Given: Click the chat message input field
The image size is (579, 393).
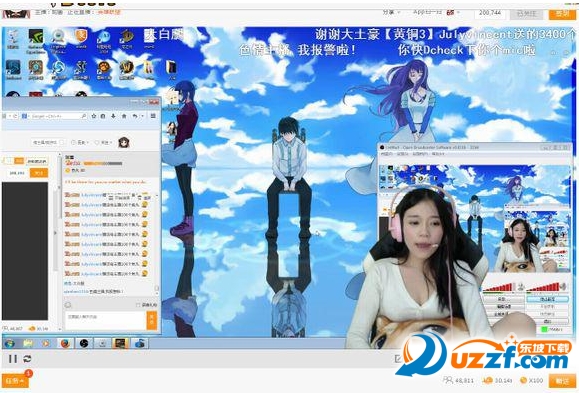Looking at the screenshot, I should coord(106,320).
